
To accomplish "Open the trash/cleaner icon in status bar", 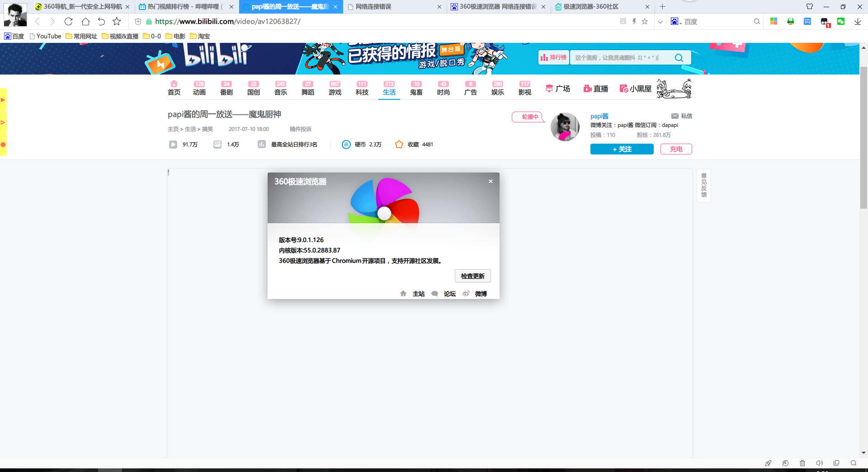I will (802, 463).
